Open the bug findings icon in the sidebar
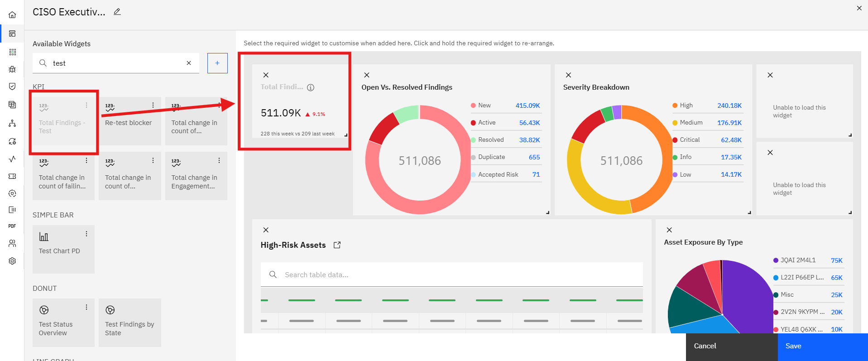This screenshot has height=361, width=868. [12, 69]
